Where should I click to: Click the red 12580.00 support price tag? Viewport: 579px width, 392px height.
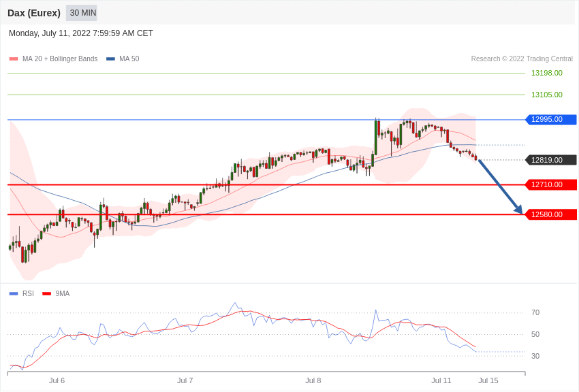[551, 214]
